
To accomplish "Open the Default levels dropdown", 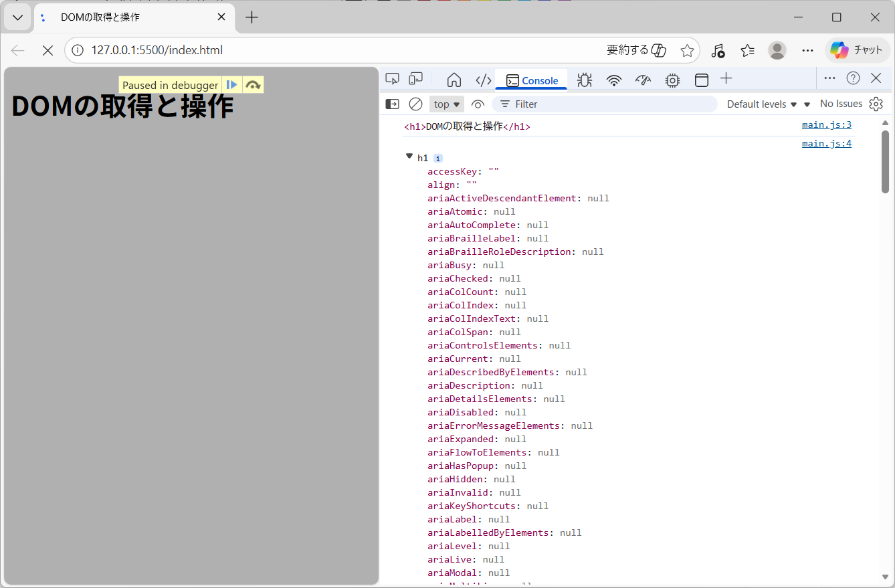I will (x=762, y=104).
